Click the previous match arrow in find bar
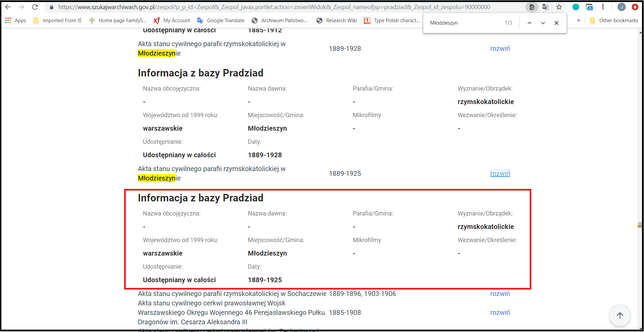Image resolution: width=644 pixels, height=332 pixels. pyautogui.click(x=529, y=23)
